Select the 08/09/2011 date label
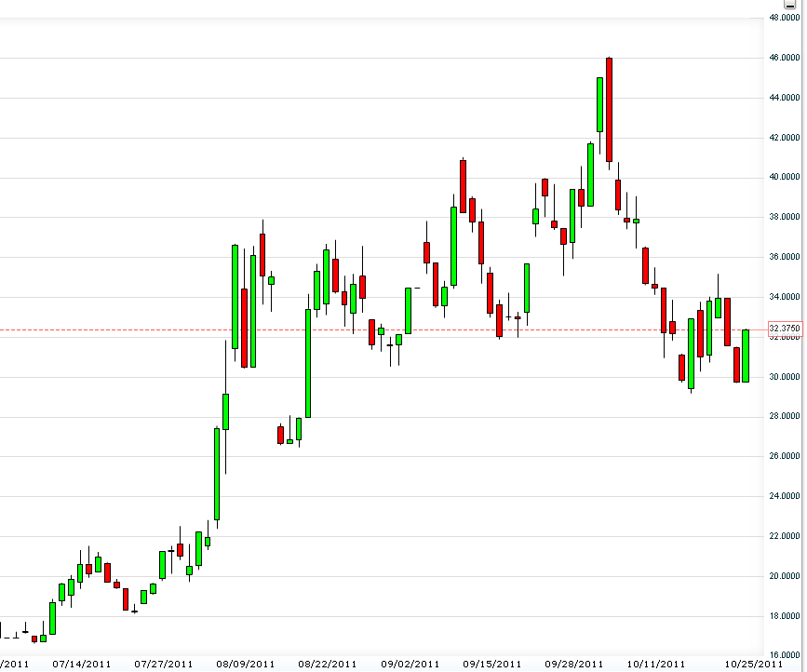Image resolution: width=807 pixels, height=672 pixels. click(246, 665)
